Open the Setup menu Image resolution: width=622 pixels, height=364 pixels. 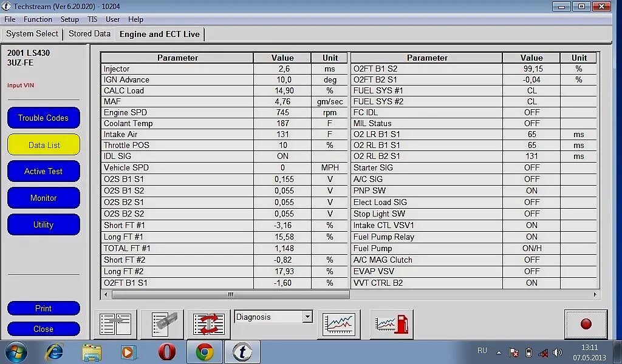click(69, 19)
